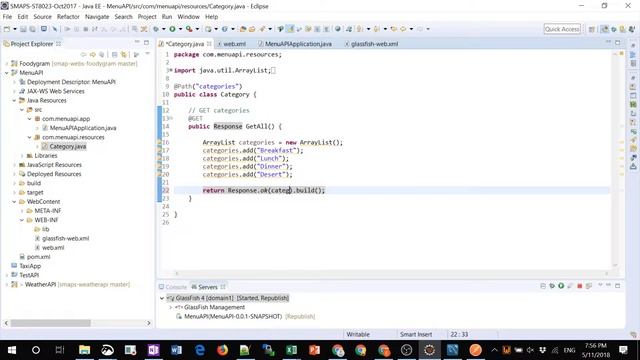Open the Refactor menu
Image resolution: width=640 pixels, height=360 pixels.
(x=68, y=17)
